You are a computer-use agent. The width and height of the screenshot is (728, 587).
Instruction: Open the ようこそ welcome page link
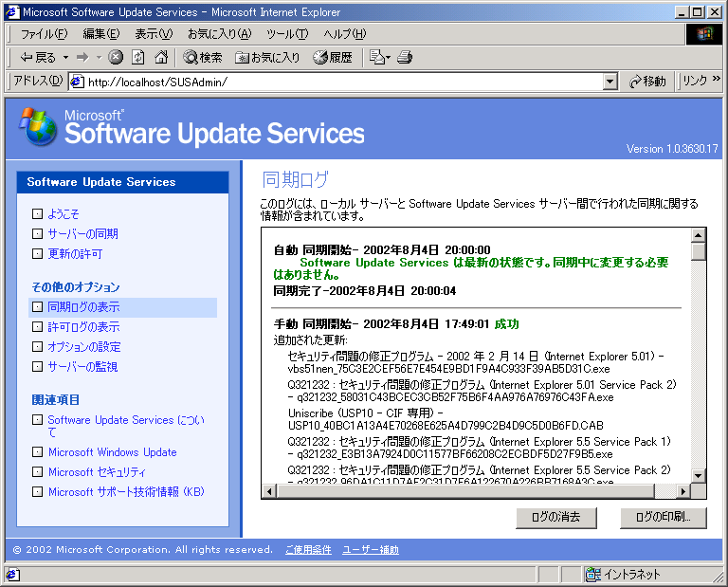[64, 214]
